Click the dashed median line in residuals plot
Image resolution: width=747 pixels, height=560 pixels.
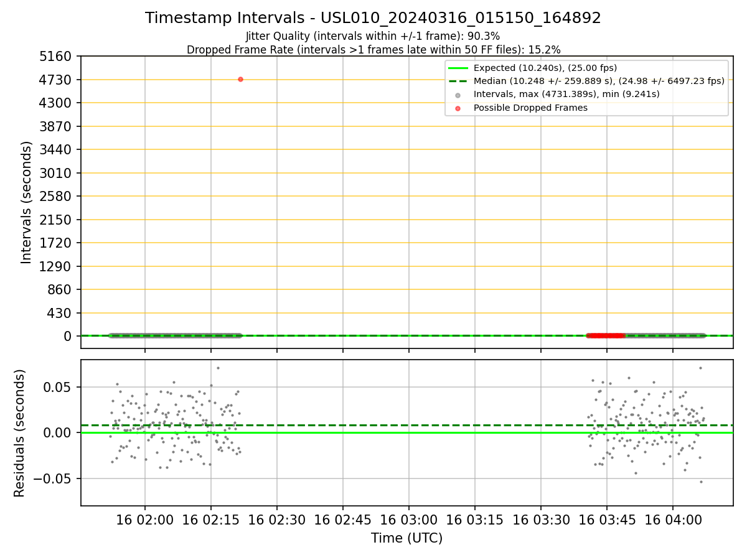pos(407,426)
